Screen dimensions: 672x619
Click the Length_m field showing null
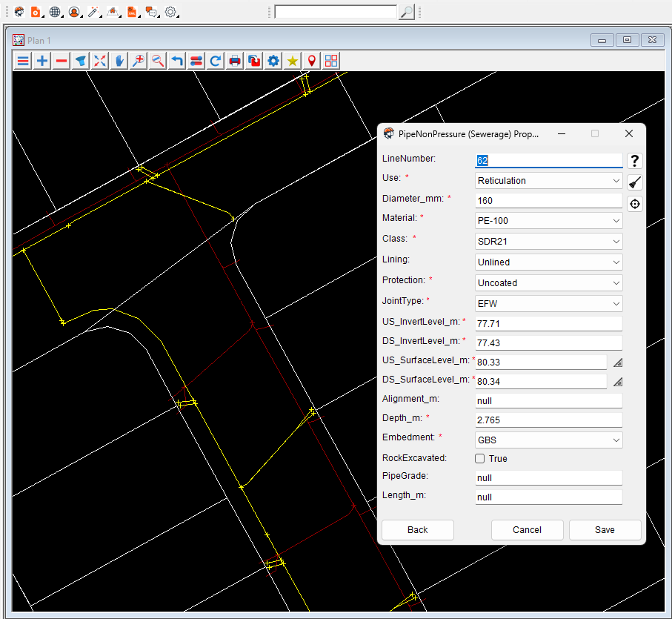548,497
